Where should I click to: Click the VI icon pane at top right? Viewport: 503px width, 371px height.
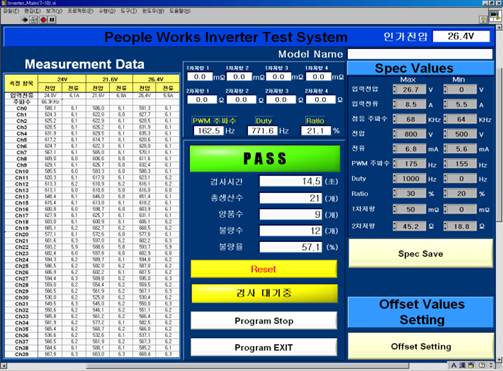[x=494, y=15]
